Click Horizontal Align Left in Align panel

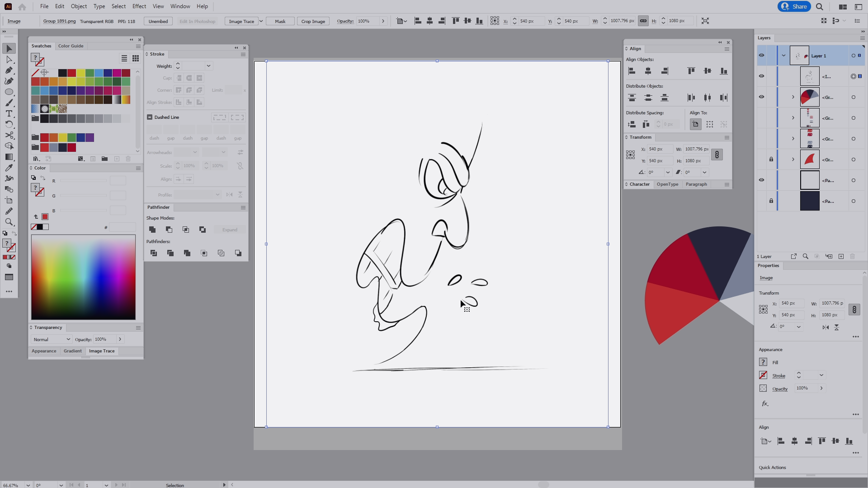pos(632,71)
